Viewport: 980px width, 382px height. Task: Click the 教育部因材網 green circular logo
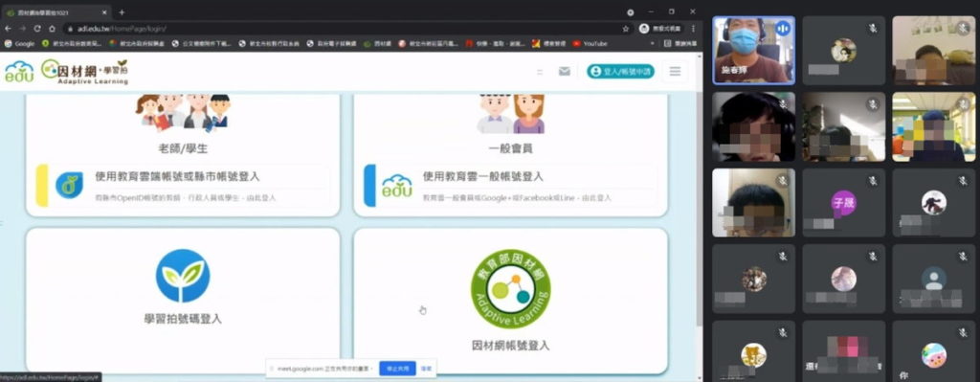point(511,289)
